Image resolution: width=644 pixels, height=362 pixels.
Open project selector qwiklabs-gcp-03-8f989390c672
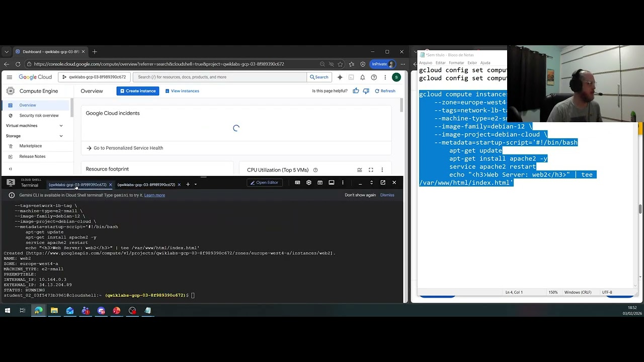coord(95,77)
